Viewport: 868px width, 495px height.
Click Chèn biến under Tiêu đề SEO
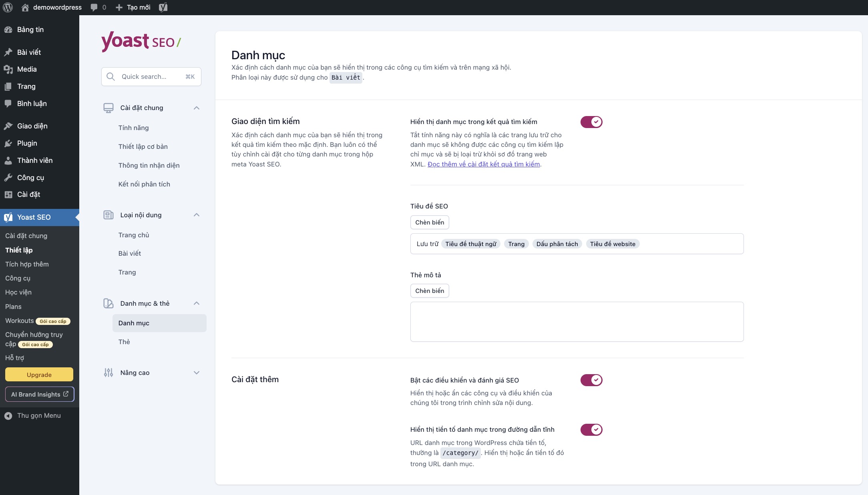(x=429, y=222)
